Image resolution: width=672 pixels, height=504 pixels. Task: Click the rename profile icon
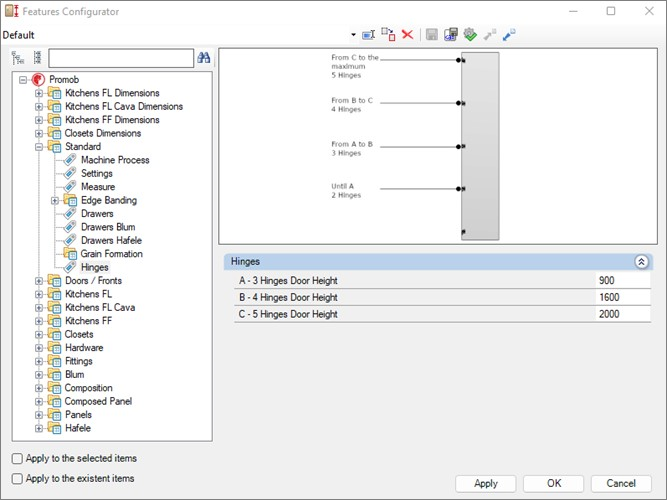point(369,35)
